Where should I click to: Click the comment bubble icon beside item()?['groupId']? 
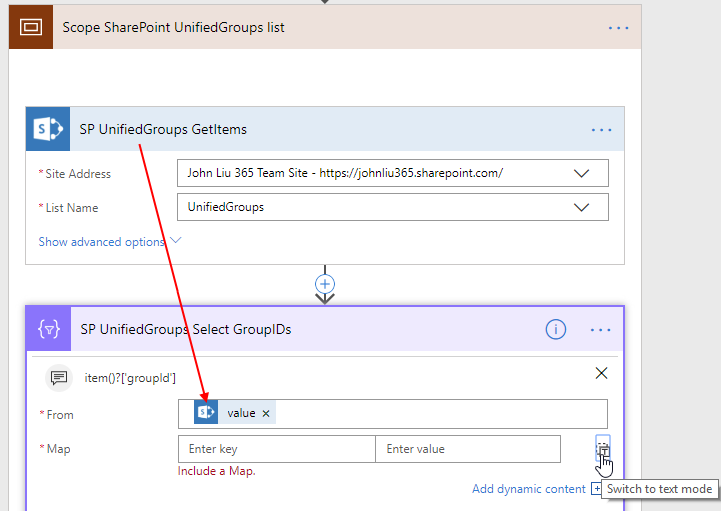pos(59,377)
